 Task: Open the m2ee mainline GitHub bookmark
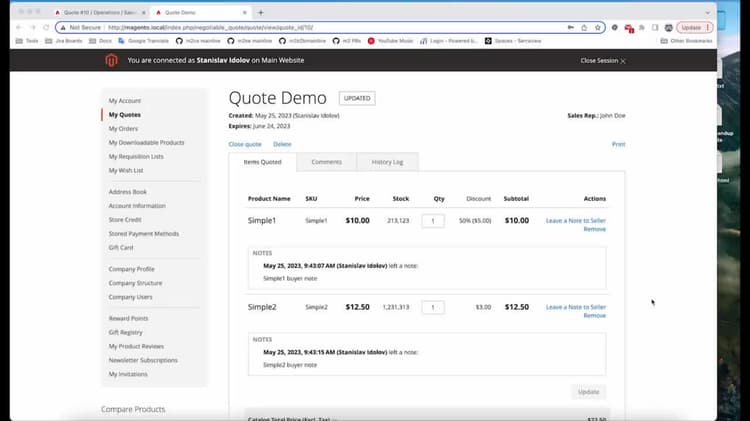click(250, 41)
